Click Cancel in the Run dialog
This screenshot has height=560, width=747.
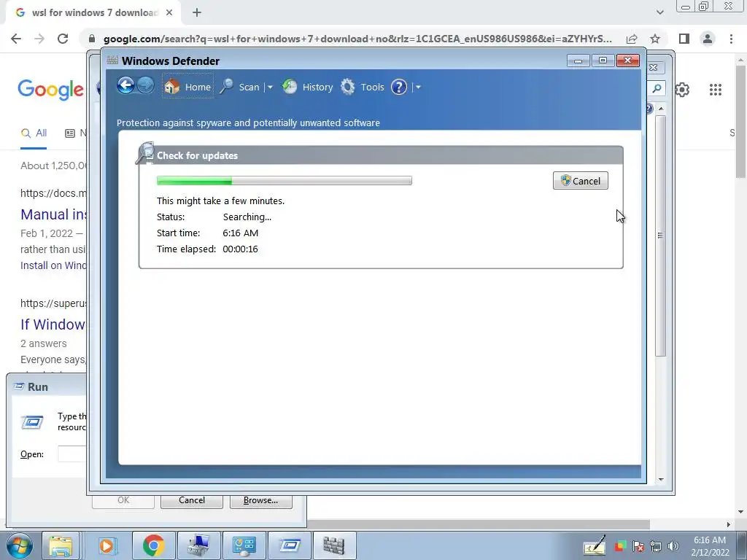(192, 500)
